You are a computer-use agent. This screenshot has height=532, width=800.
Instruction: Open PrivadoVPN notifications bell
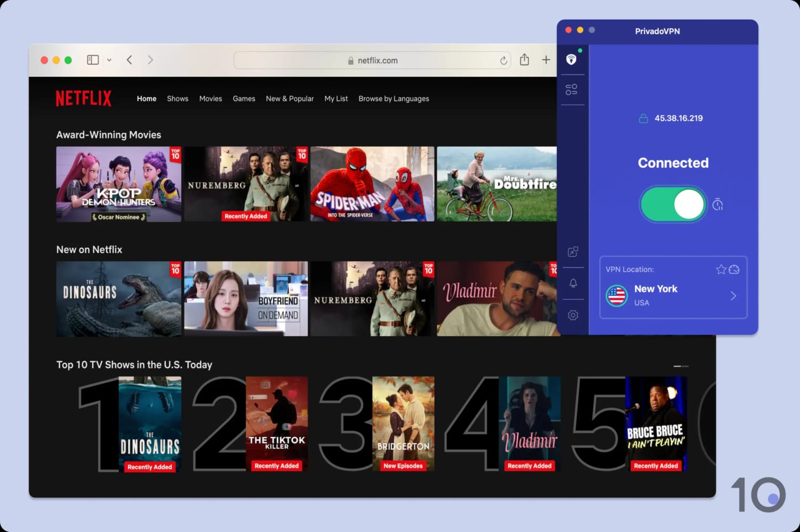(x=573, y=283)
